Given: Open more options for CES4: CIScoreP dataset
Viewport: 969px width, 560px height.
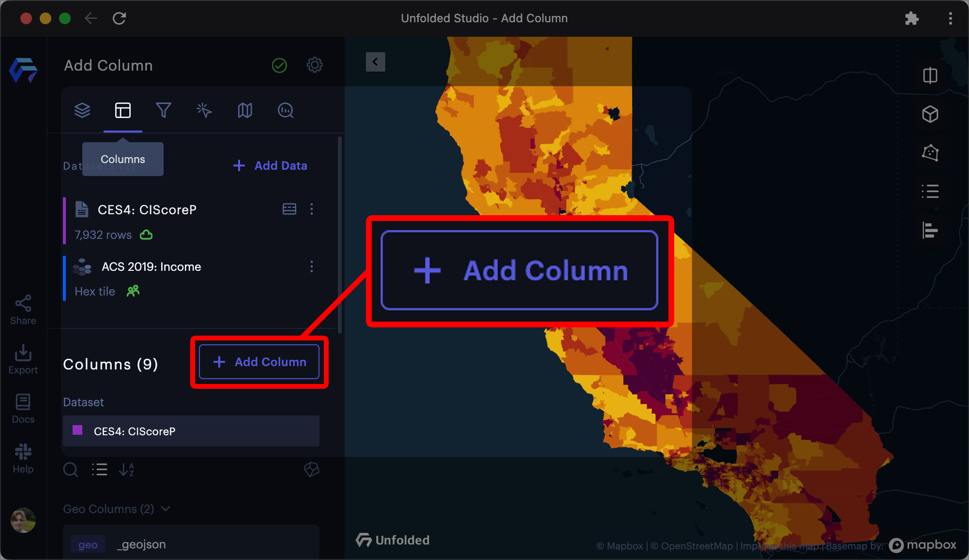Looking at the screenshot, I should (312, 209).
